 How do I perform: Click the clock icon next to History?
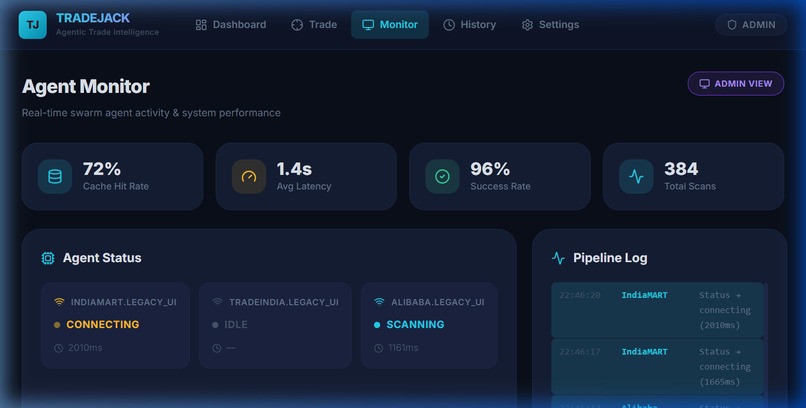click(x=449, y=25)
